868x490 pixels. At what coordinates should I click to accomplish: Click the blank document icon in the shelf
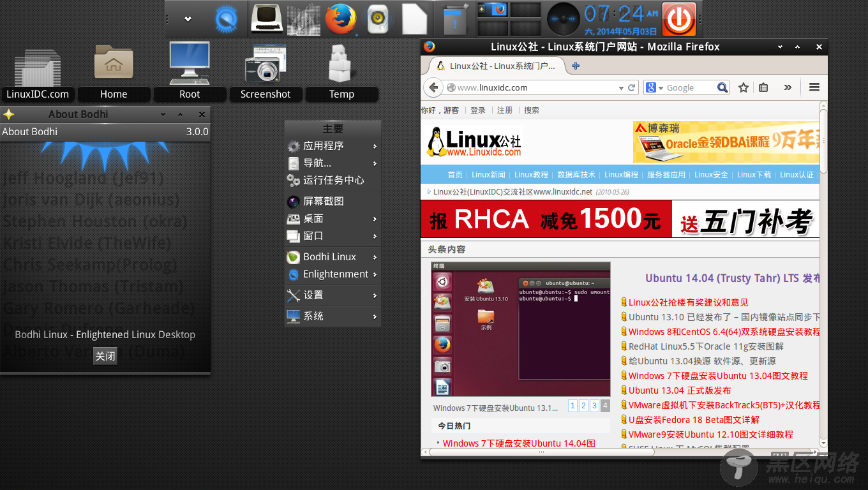pyautogui.click(x=414, y=19)
